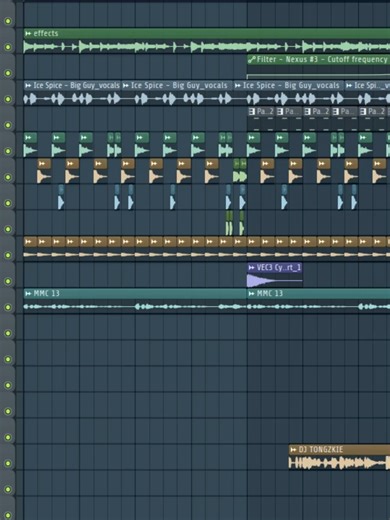Open the second MMC 13 clip menu icon
Screen dimensions: 390x520
[x=252, y=294]
